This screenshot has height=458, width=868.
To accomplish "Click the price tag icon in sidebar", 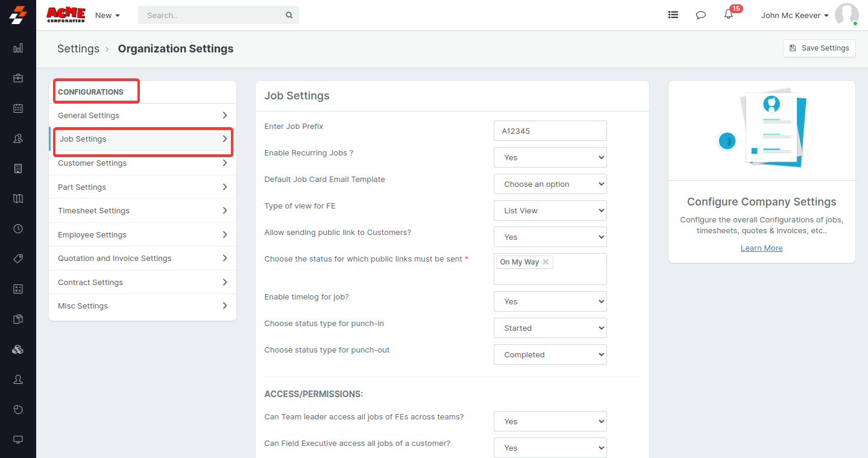I will [x=18, y=259].
